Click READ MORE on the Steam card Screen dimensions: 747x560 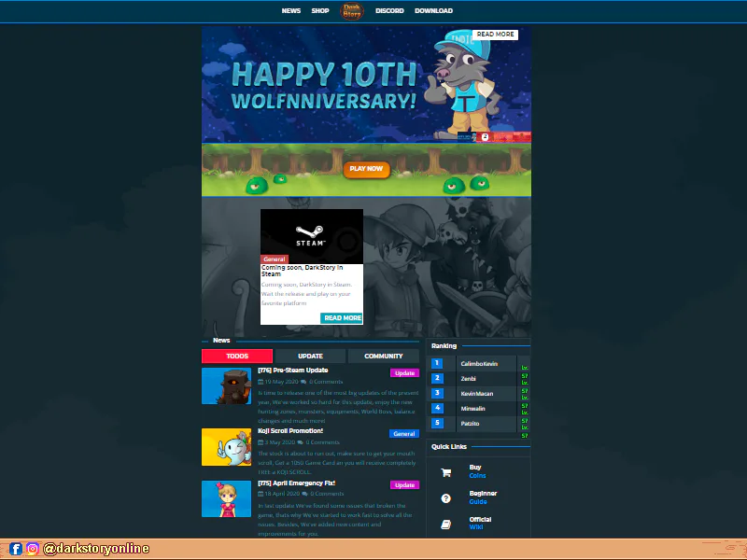[x=342, y=318]
